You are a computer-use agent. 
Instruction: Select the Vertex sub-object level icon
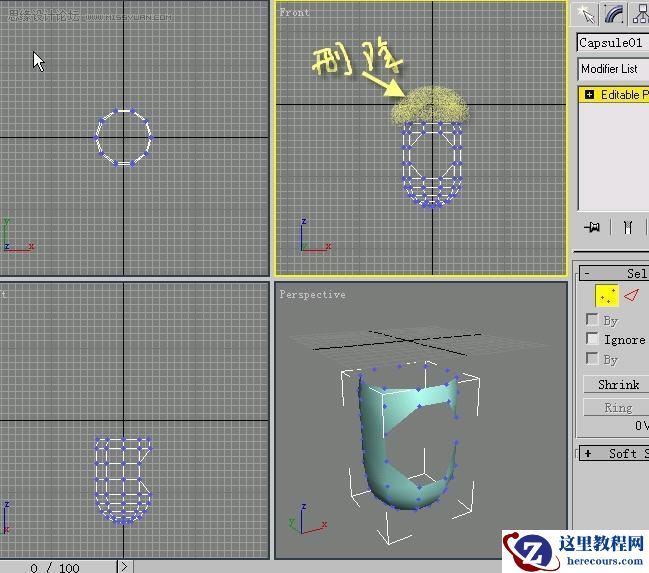pyautogui.click(x=607, y=296)
